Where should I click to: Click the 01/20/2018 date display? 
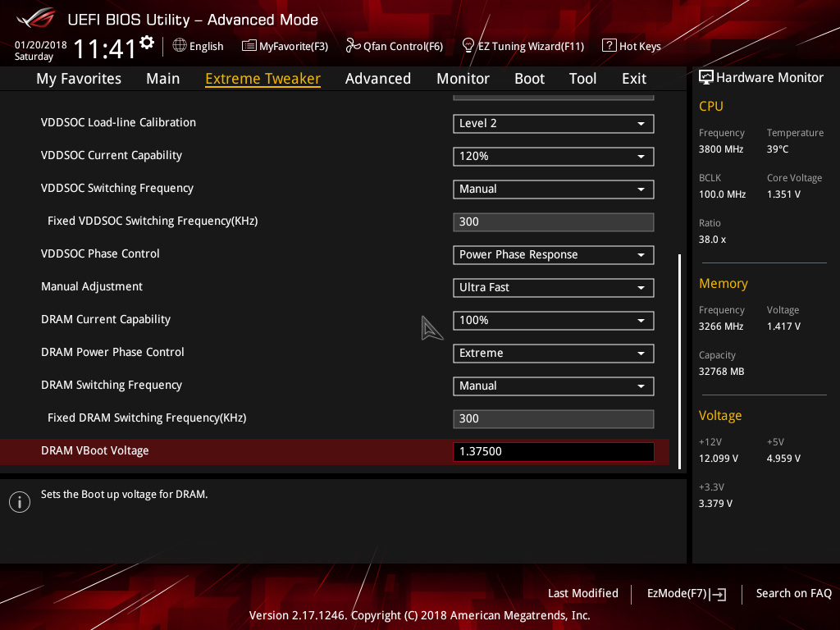pos(41,45)
